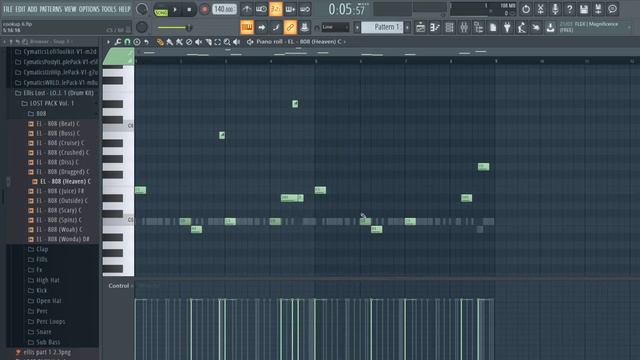Click the render/export audio icon
Screen dimensions: 640x360
[598, 9]
